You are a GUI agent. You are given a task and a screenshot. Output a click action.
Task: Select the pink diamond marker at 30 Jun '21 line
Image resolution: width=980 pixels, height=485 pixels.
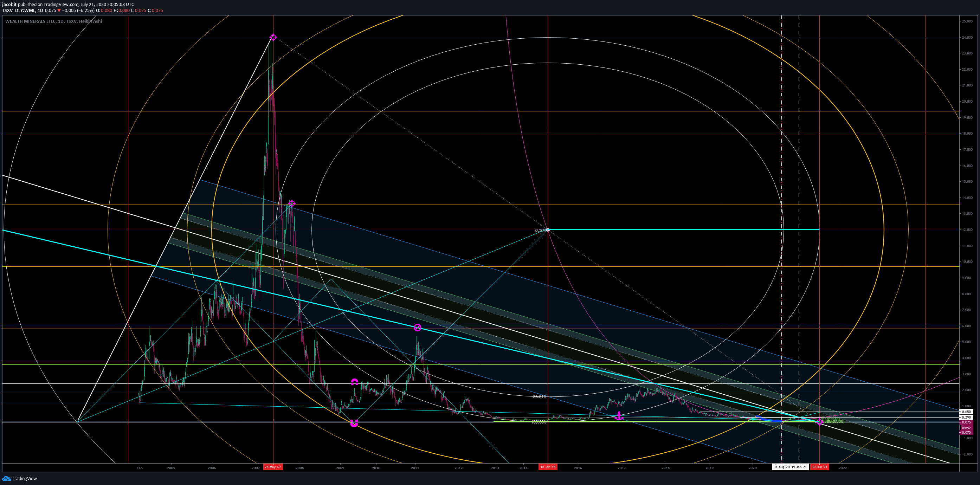[x=819, y=421]
